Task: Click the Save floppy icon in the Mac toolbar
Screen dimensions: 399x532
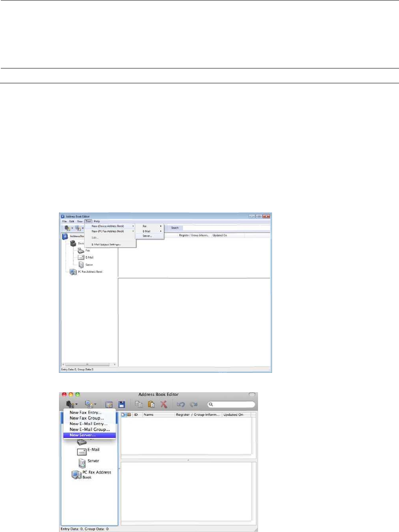Action: point(122,405)
